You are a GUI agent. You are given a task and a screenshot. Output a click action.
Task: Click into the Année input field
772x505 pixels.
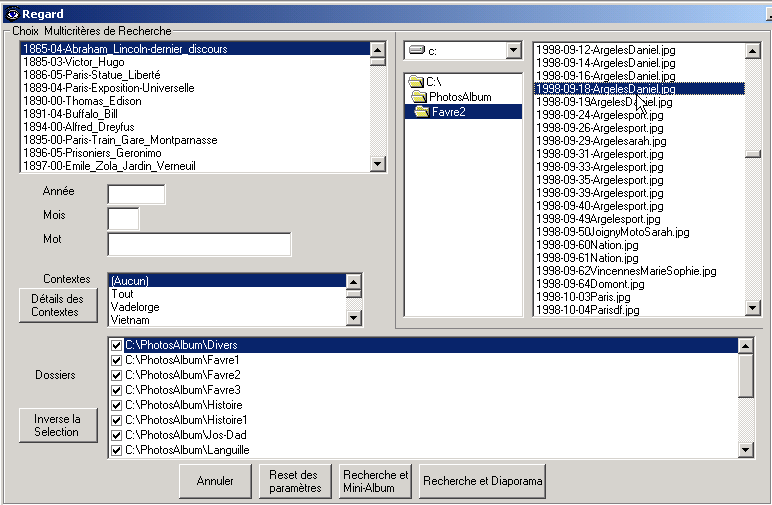[136, 194]
